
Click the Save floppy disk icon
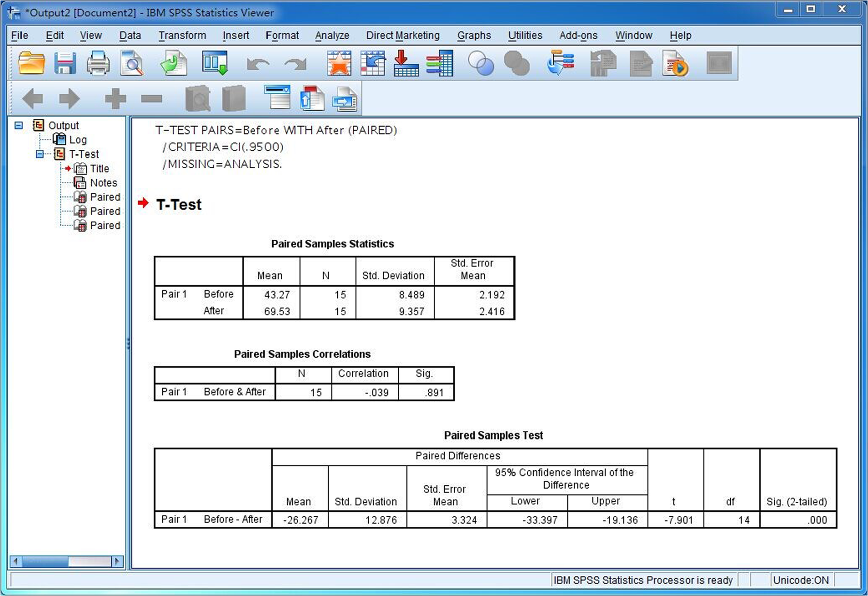pos(65,63)
